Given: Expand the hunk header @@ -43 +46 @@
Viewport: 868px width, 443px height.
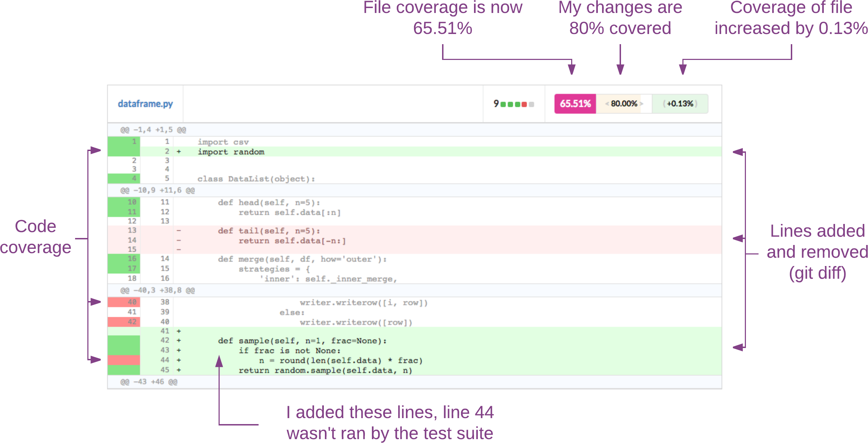Looking at the screenshot, I should coord(149,382).
